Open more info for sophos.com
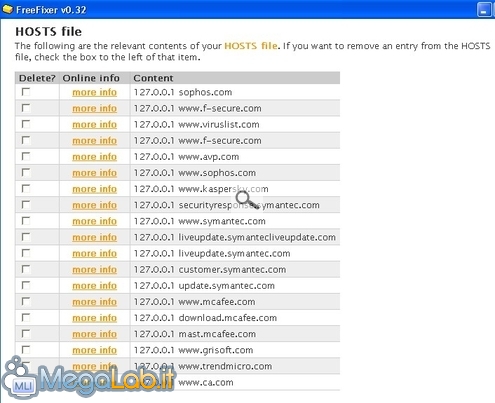495x403 pixels. click(94, 92)
